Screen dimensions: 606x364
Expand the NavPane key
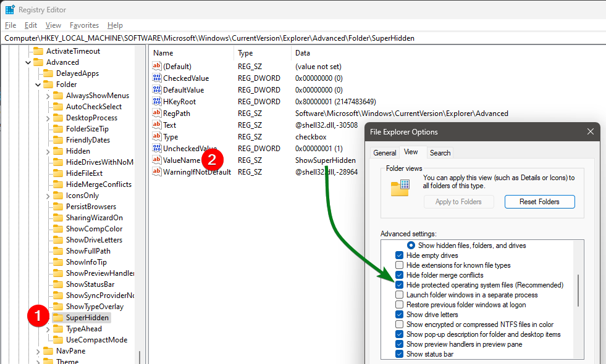pos(38,351)
